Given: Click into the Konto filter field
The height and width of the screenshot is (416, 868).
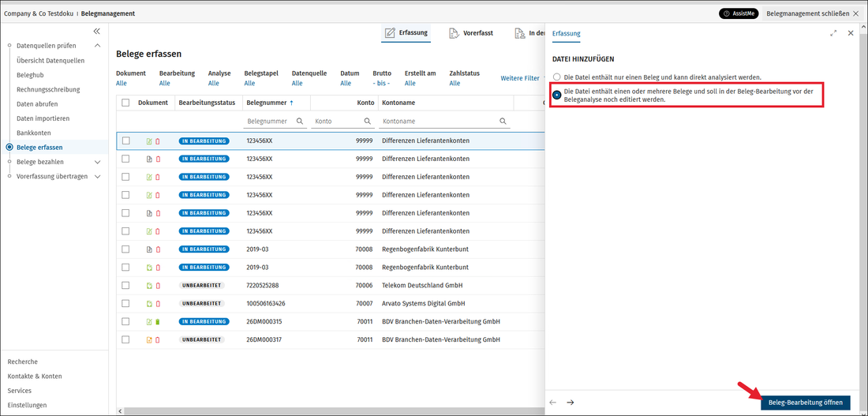Looking at the screenshot, I should (x=342, y=121).
